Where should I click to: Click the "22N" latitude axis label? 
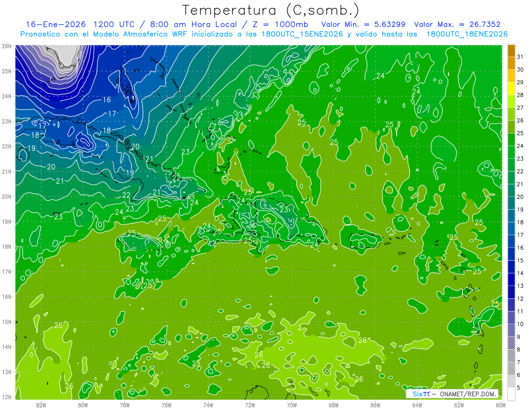click(x=7, y=146)
